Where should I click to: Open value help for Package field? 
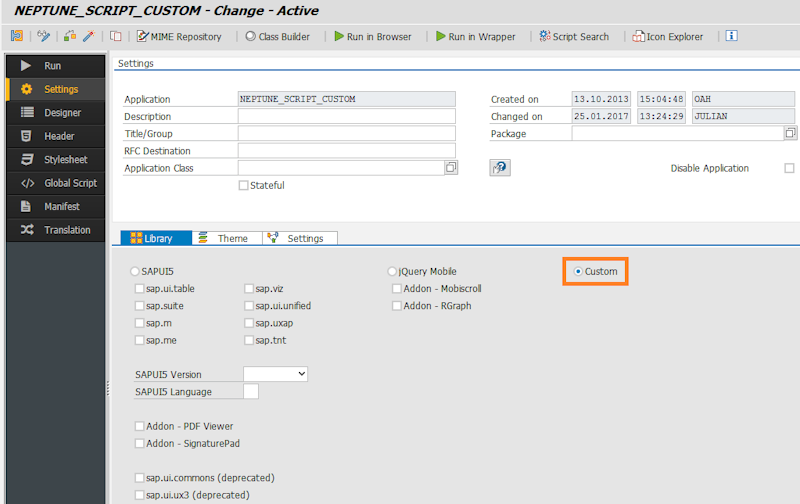[x=790, y=133]
